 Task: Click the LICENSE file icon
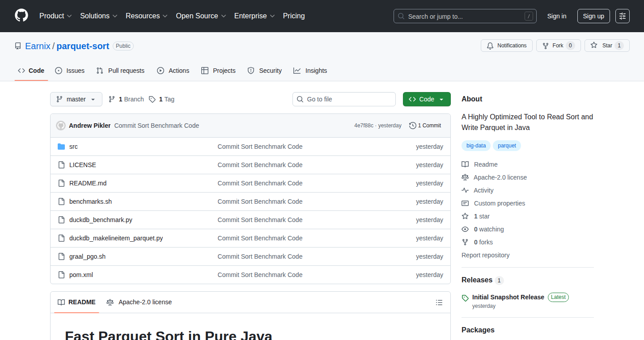pyautogui.click(x=61, y=165)
